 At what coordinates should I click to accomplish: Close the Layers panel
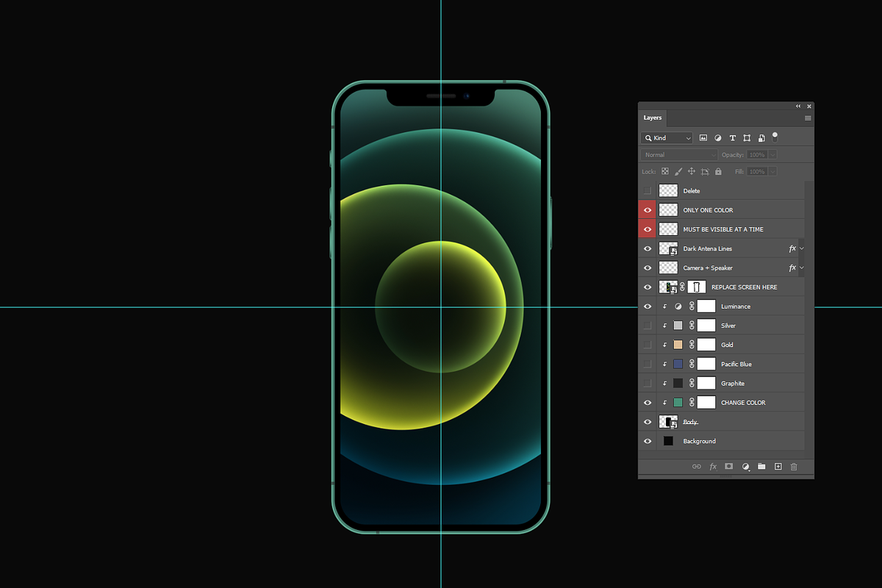(809, 107)
